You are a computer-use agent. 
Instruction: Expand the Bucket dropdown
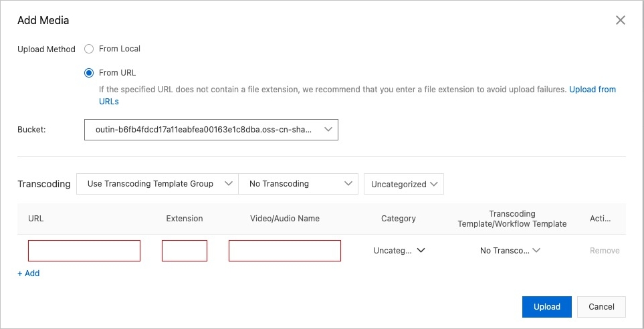(211, 130)
